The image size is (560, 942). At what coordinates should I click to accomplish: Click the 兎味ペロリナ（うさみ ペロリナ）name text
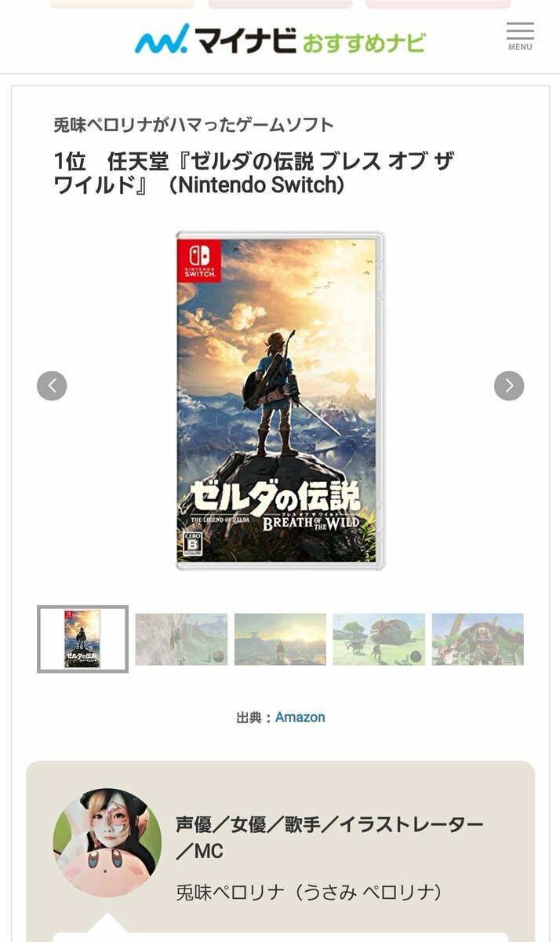click(x=309, y=893)
